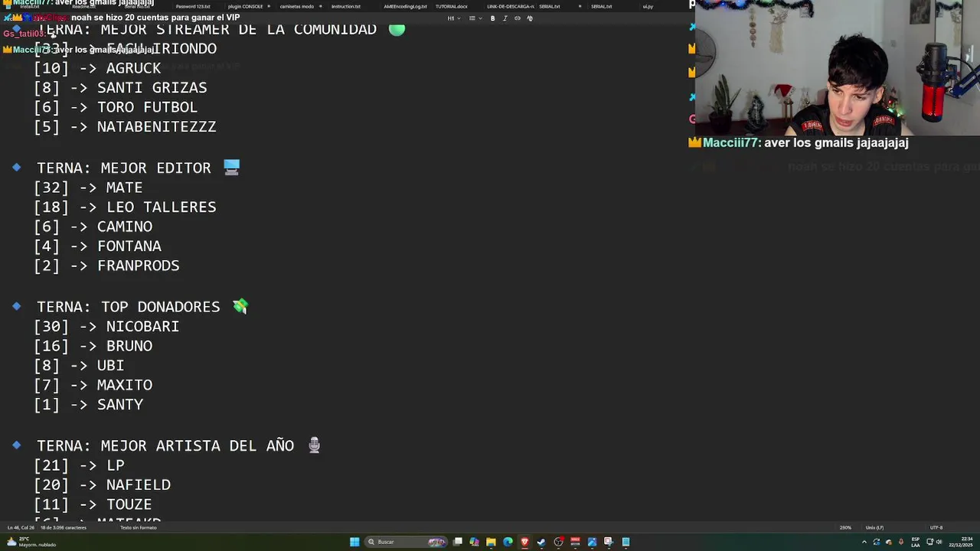Click the line [6] -> CAMINO
The height and width of the screenshot is (551, 980).
[x=93, y=227]
